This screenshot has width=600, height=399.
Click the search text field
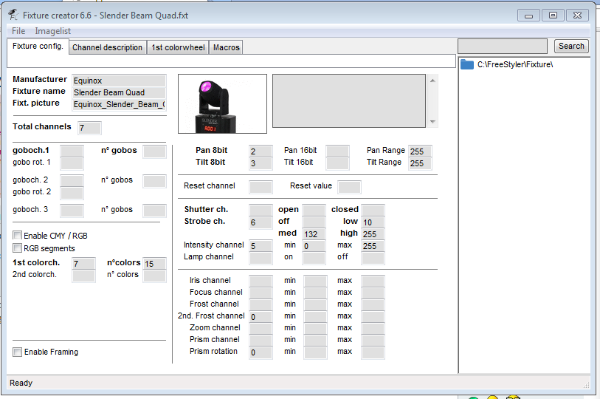pos(502,46)
